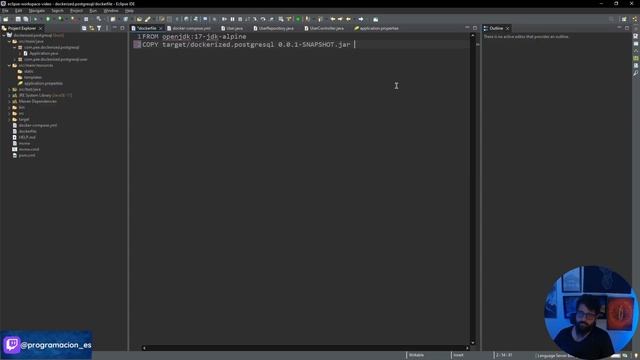Expand the bin folder
This screenshot has width=640, height=360.
click(x=9, y=107)
